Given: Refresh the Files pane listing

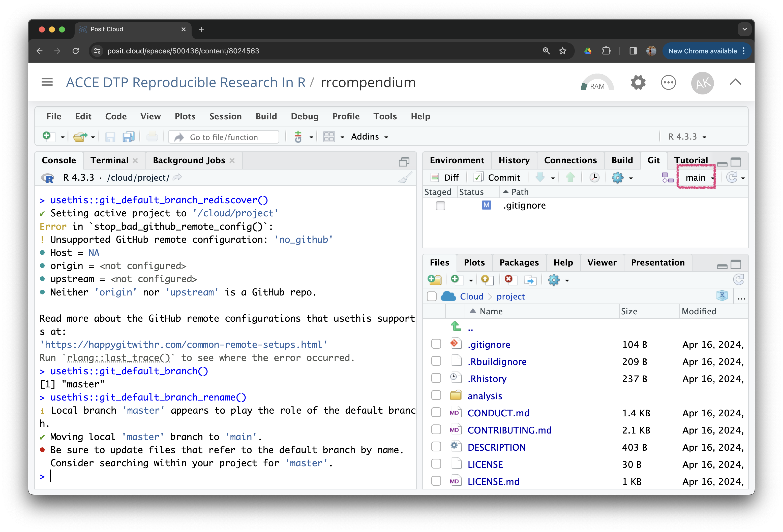Looking at the screenshot, I should 738,279.
